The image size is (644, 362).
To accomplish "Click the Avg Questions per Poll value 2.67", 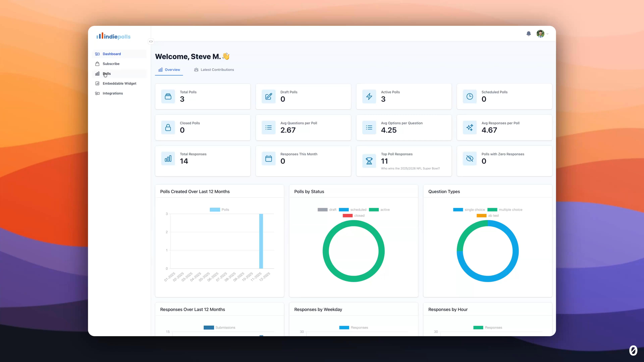I will 288,130.
